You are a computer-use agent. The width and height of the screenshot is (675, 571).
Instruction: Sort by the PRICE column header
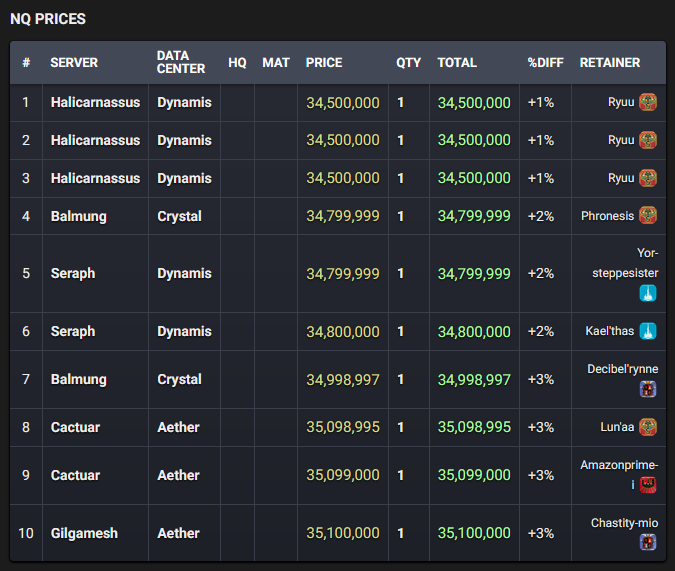324,62
